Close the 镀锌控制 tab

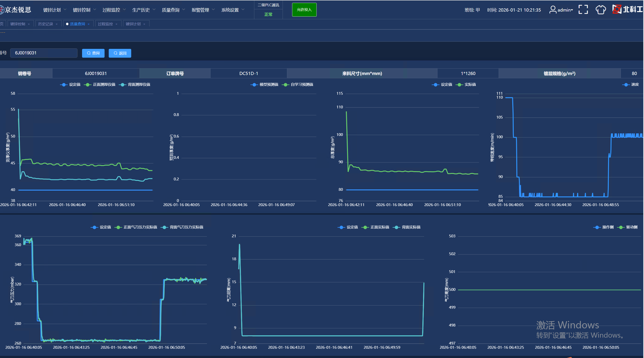[x=29, y=24]
